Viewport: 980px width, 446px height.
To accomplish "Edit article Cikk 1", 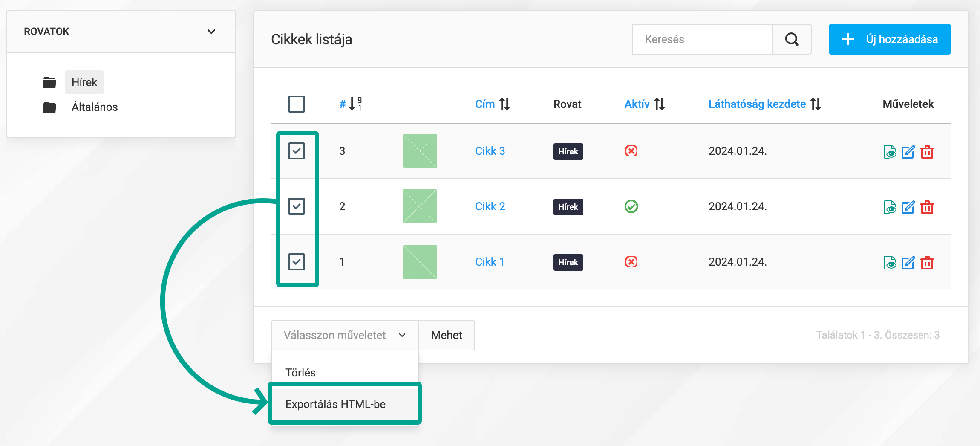I will 908,263.
